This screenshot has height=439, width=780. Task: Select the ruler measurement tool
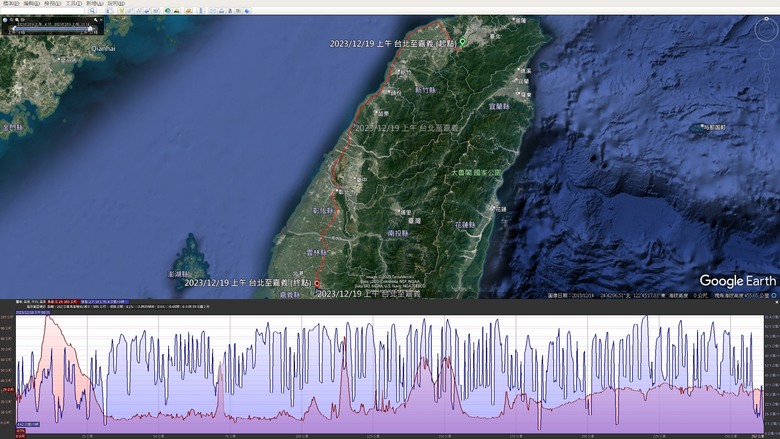pyautogui.click(x=200, y=10)
